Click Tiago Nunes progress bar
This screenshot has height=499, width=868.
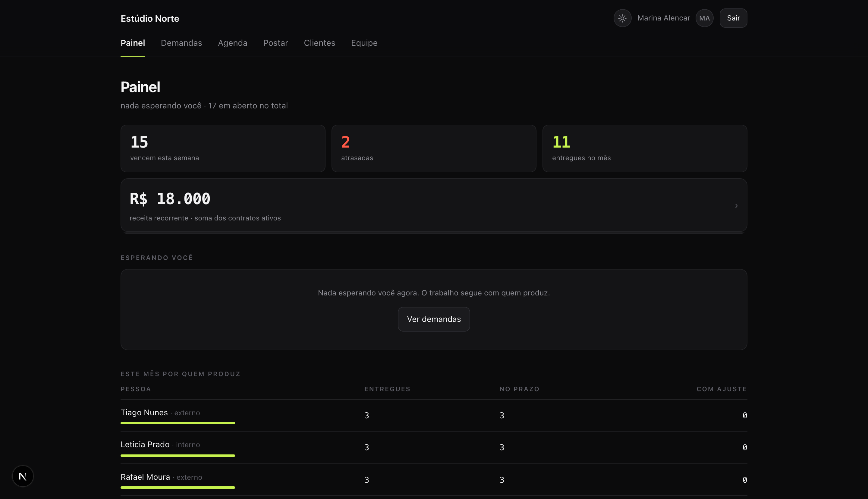tap(178, 423)
